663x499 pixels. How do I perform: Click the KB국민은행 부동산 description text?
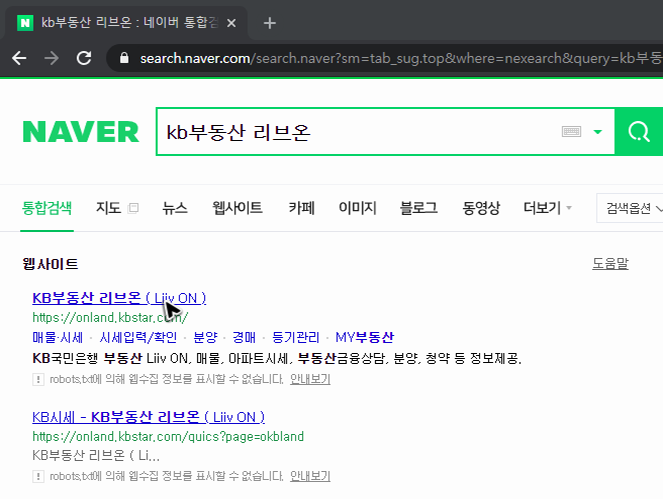click(x=277, y=359)
